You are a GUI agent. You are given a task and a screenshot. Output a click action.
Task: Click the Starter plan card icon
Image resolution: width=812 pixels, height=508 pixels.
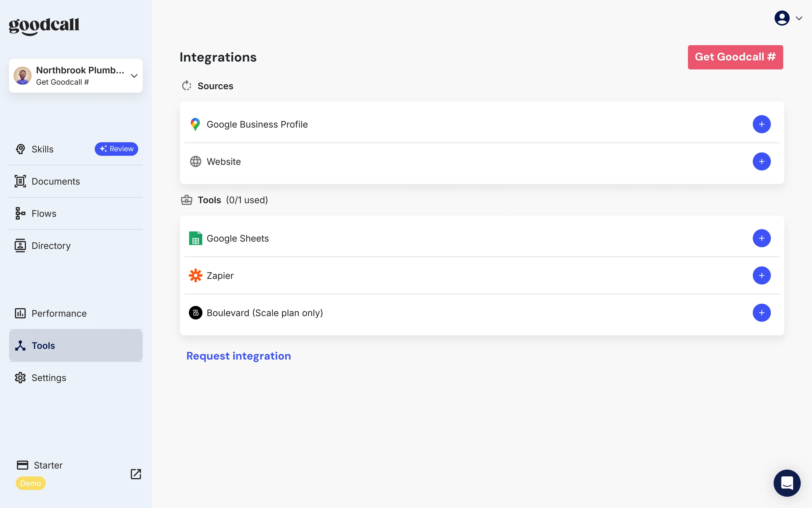click(x=23, y=465)
